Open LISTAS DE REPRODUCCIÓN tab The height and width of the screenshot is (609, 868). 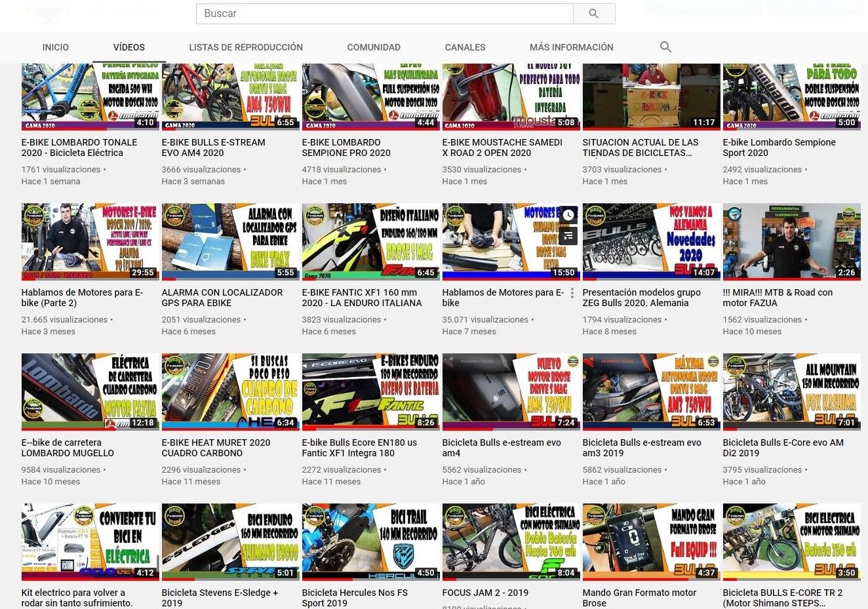click(246, 47)
